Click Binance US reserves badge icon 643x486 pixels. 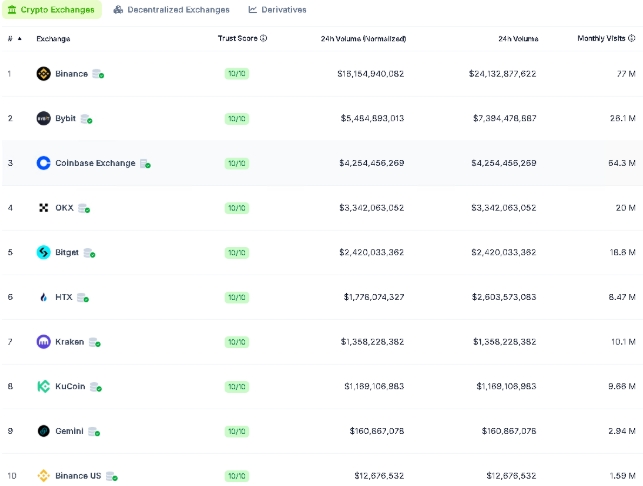[x=112, y=476]
